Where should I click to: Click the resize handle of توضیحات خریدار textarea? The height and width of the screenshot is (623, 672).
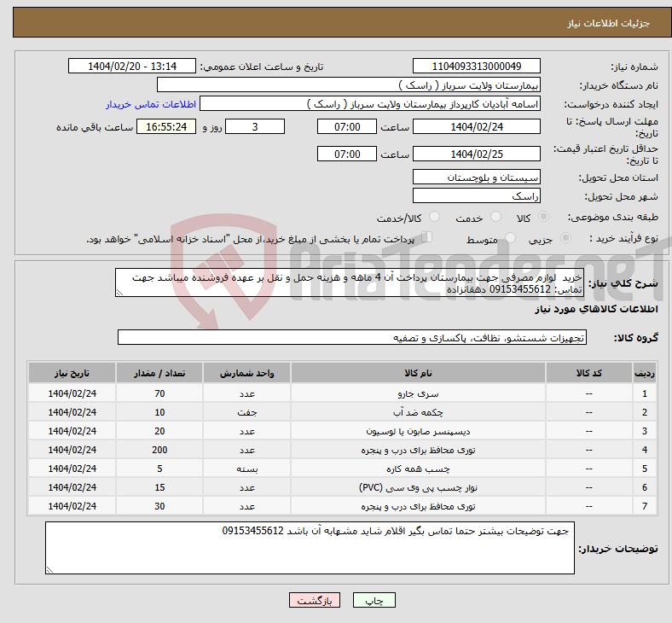tap(49, 570)
